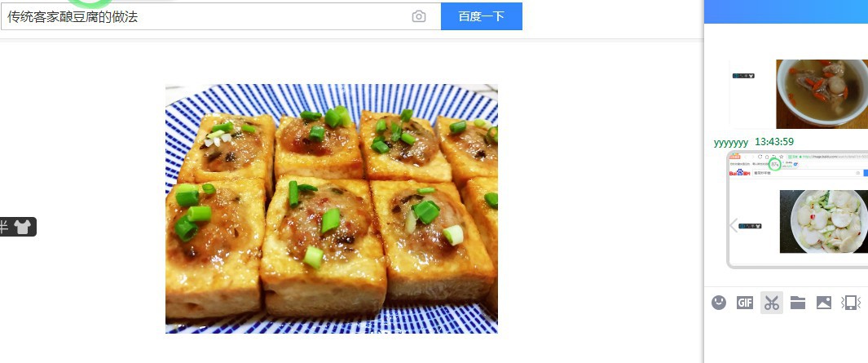This screenshot has height=363, width=868.
Task: Open the soup bowl picture in chat
Action: pos(822,94)
